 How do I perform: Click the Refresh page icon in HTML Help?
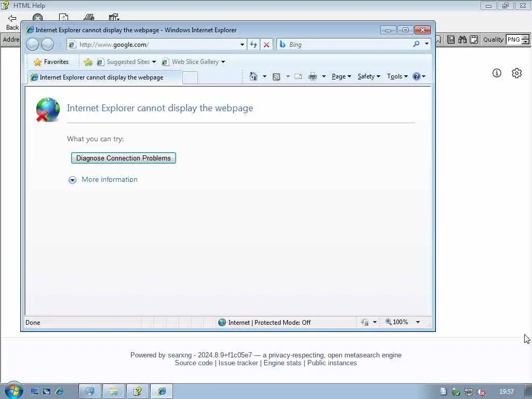click(63, 17)
